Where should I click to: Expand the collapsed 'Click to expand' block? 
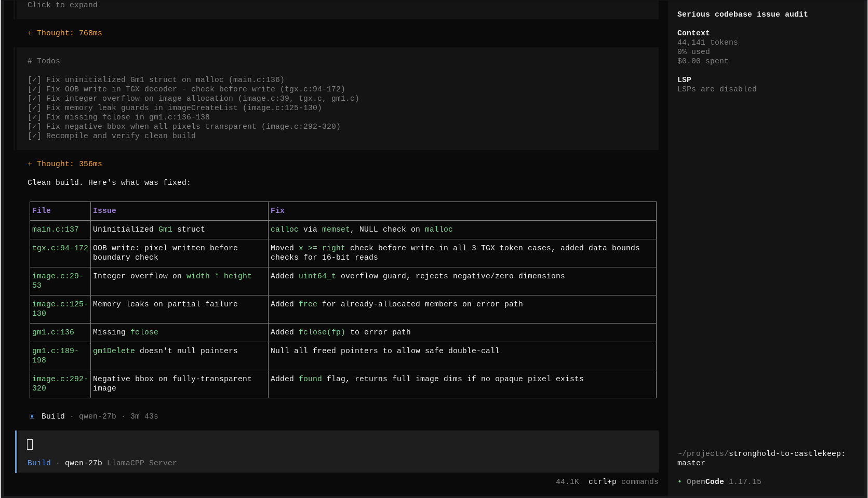click(62, 5)
